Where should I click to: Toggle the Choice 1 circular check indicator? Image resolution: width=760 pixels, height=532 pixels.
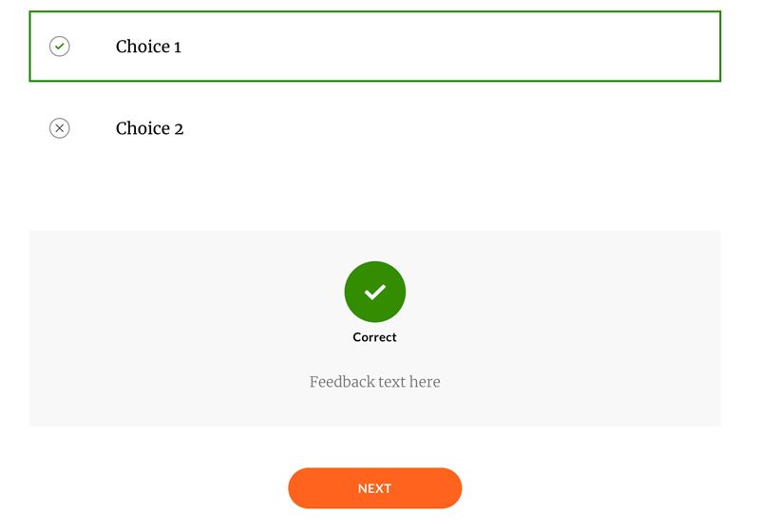59,47
